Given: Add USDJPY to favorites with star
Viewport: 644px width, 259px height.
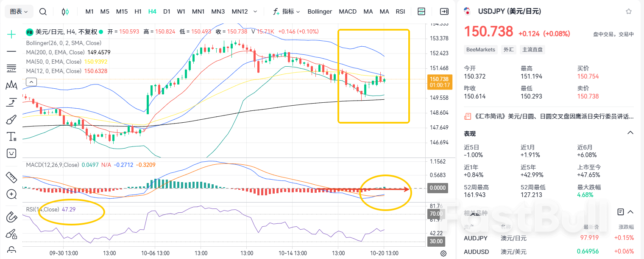Looking at the screenshot, I should 628,11.
